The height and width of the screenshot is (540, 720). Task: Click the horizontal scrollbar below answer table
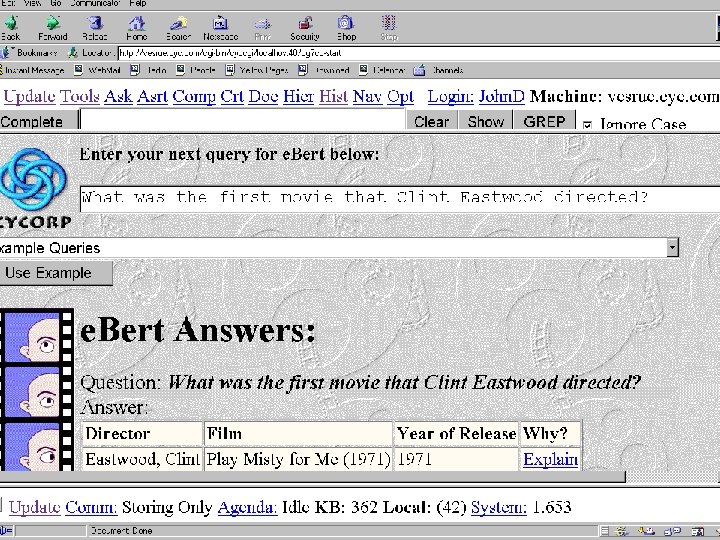click(312, 477)
